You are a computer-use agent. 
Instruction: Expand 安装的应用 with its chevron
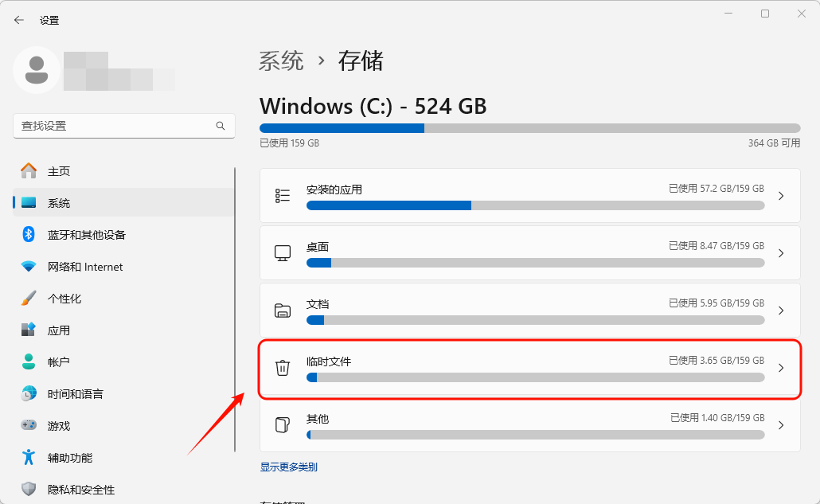[x=781, y=196]
